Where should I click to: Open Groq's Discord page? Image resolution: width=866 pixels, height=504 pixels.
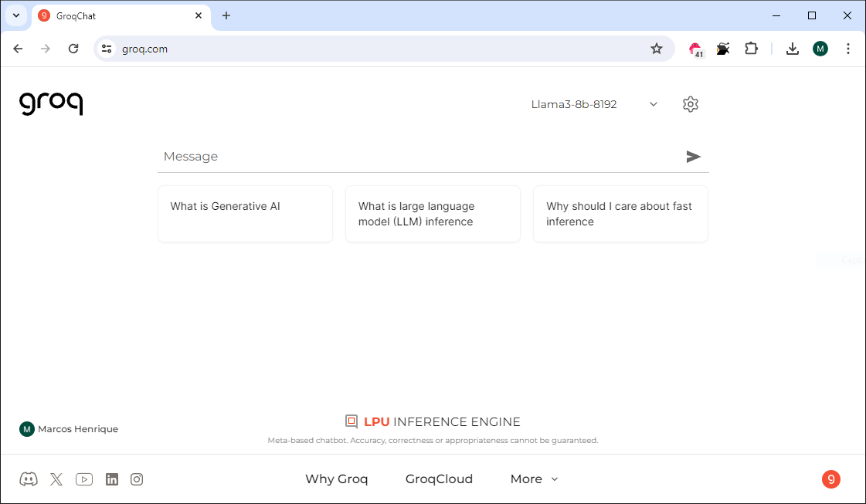[29, 479]
